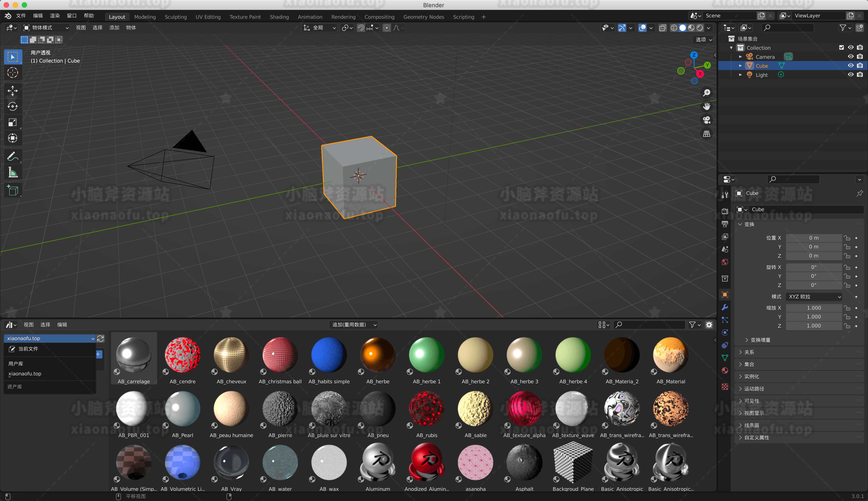Open the XYZ 欧拉 rotation mode dropdown

click(x=814, y=297)
